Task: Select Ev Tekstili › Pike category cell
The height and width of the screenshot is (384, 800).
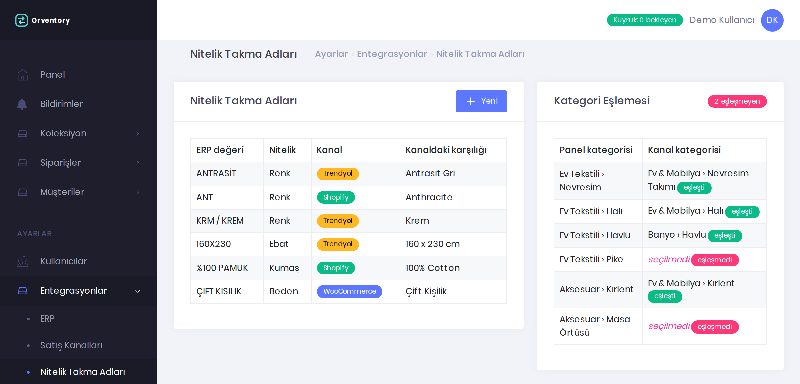Action: pos(598,260)
